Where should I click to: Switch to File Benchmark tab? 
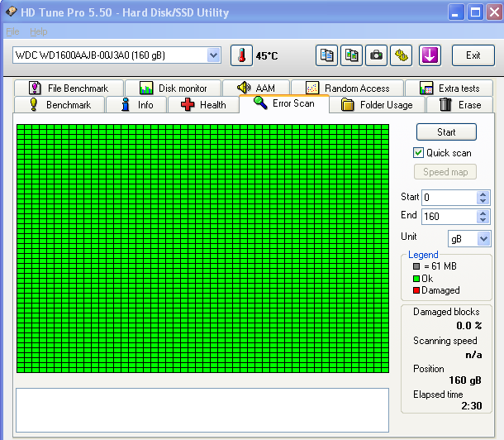pyautogui.click(x=69, y=88)
